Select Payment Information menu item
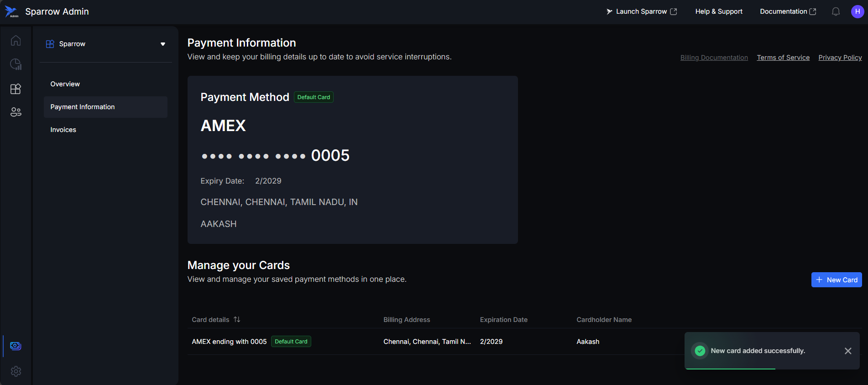The image size is (868, 385). (x=83, y=107)
